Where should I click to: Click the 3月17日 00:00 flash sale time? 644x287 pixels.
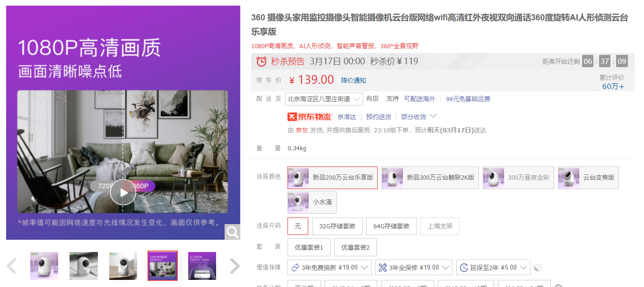(337, 61)
